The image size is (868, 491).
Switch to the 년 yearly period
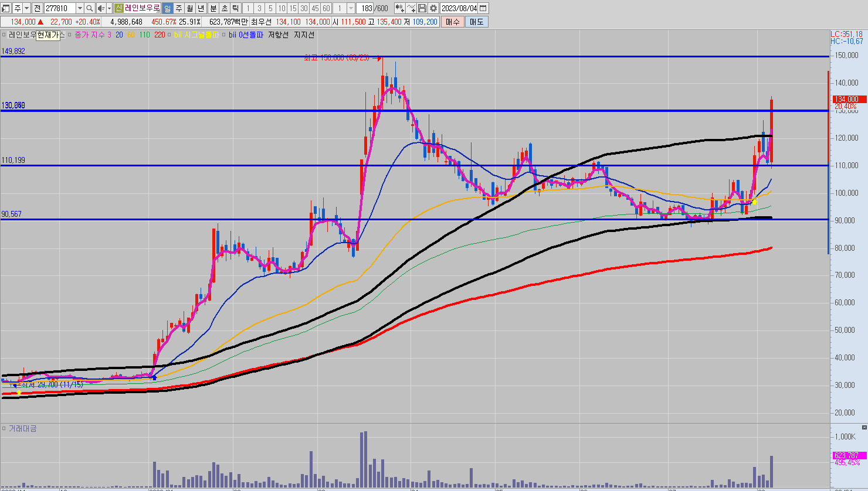[201, 8]
